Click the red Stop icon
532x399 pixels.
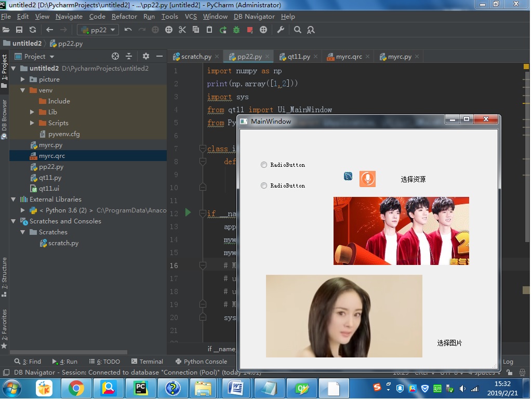click(x=250, y=30)
